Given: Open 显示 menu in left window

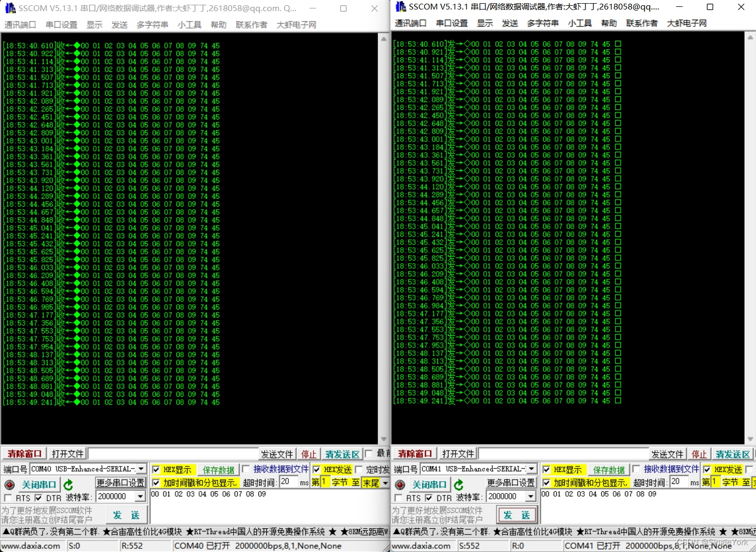Looking at the screenshot, I should tap(95, 25).
